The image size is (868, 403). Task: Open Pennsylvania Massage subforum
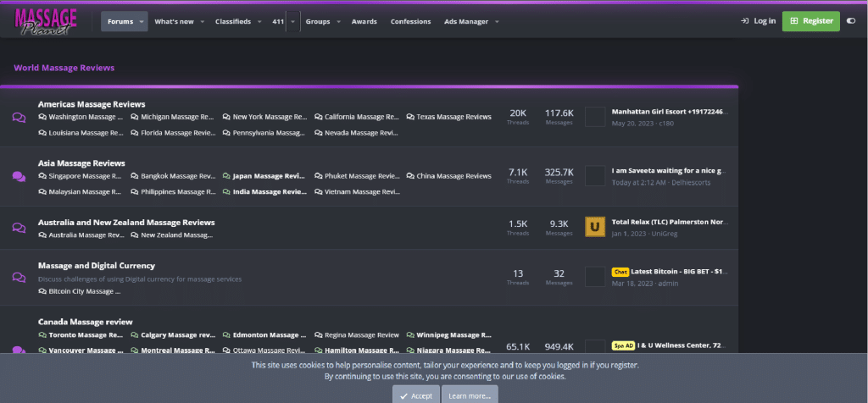click(269, 133)
